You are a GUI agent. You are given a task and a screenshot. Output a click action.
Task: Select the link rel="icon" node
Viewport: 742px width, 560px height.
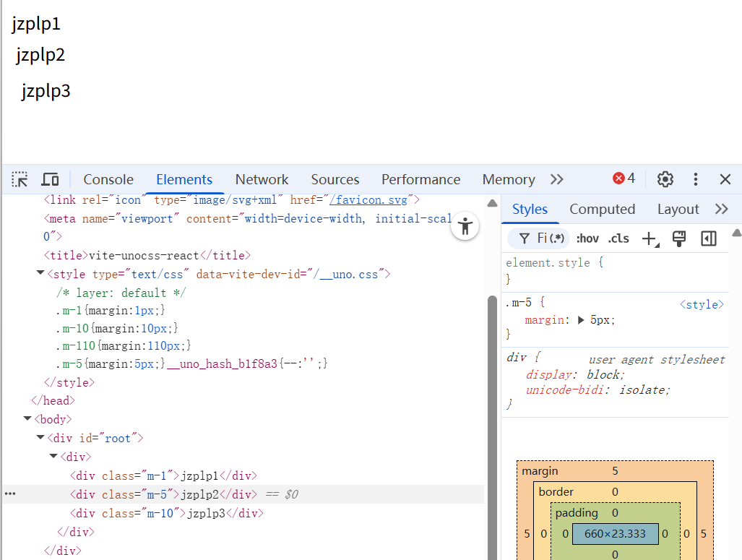tap(231, 199)
